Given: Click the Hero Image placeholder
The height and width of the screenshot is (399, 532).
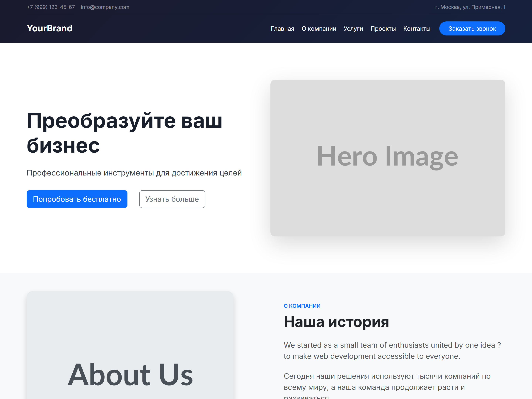Looking at the screenshot, I should pos(388,158).
